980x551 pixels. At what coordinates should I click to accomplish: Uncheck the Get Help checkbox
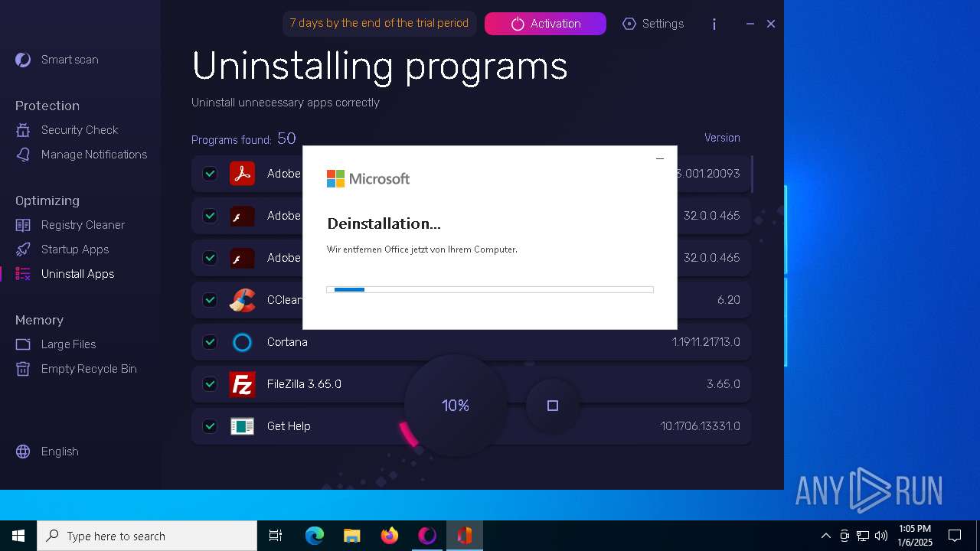click(x=210, y=426)
